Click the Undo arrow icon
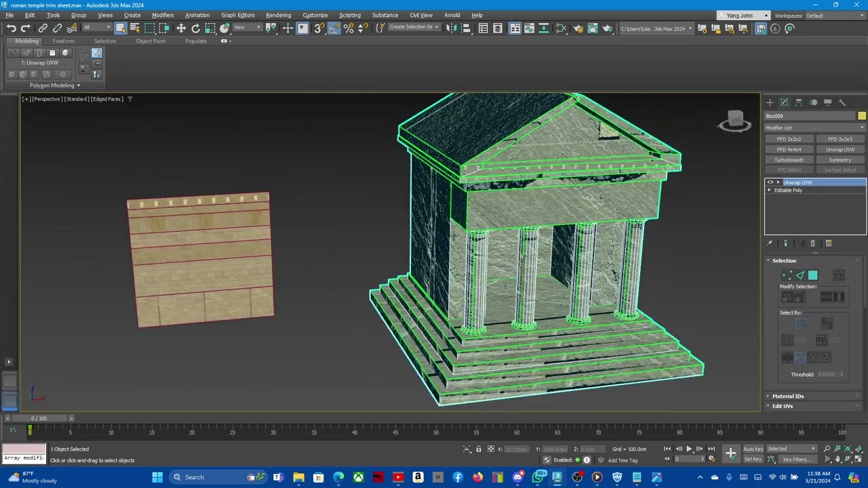The image size is (868, 488). point(11,28)
